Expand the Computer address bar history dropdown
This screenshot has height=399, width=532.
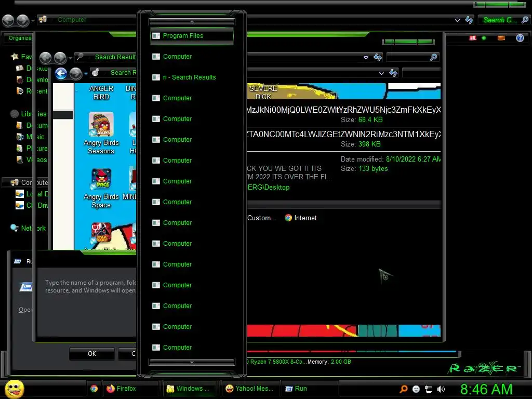[x=457, y=20]
